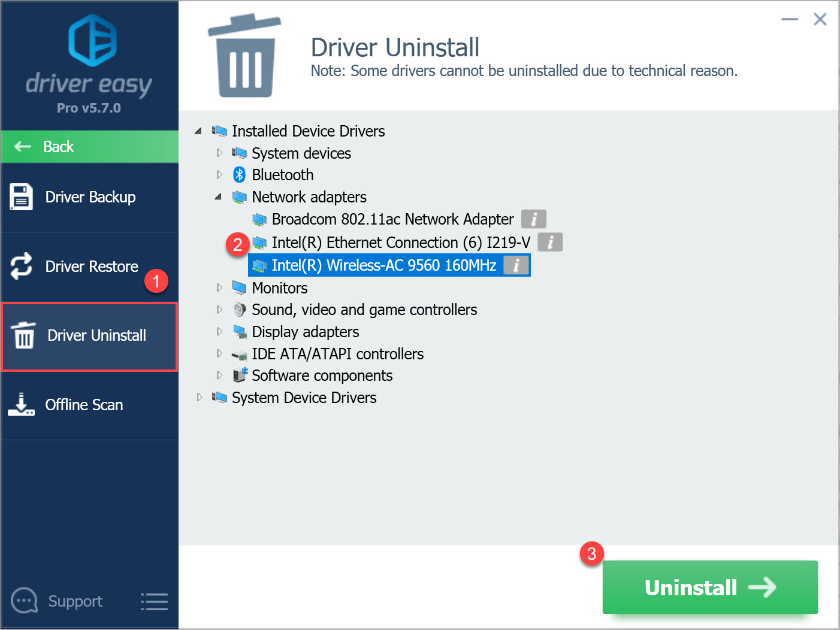
Task: Select Broadcom 802.11ac Network Adapter
Action: click(392, 219)
